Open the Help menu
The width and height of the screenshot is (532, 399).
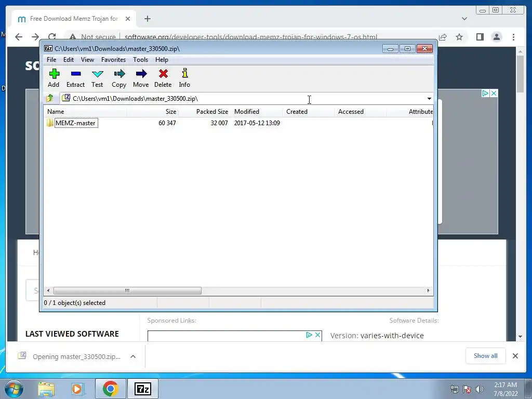click(162, 60)
